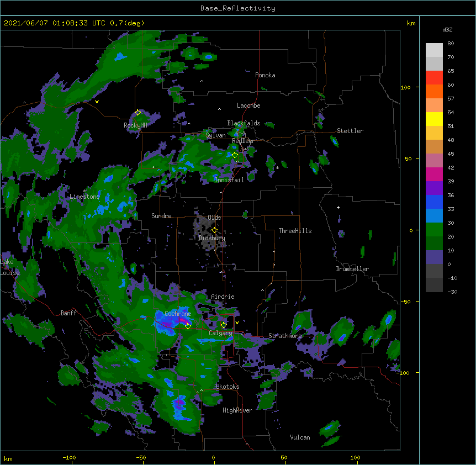The width and height of the screenshot is (476, 465).
Task: Click the 100 tick on the vertical axis
Action: tap(405, 87)
